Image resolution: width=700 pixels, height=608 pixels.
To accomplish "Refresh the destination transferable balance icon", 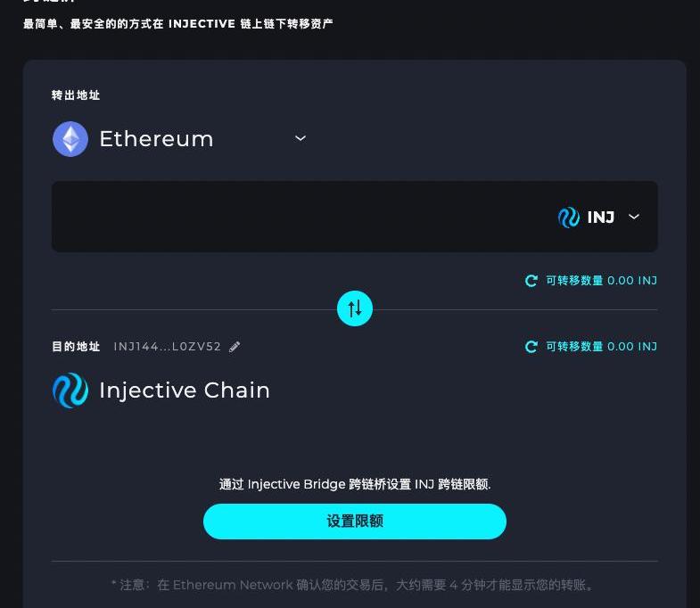I will point(531,347).
